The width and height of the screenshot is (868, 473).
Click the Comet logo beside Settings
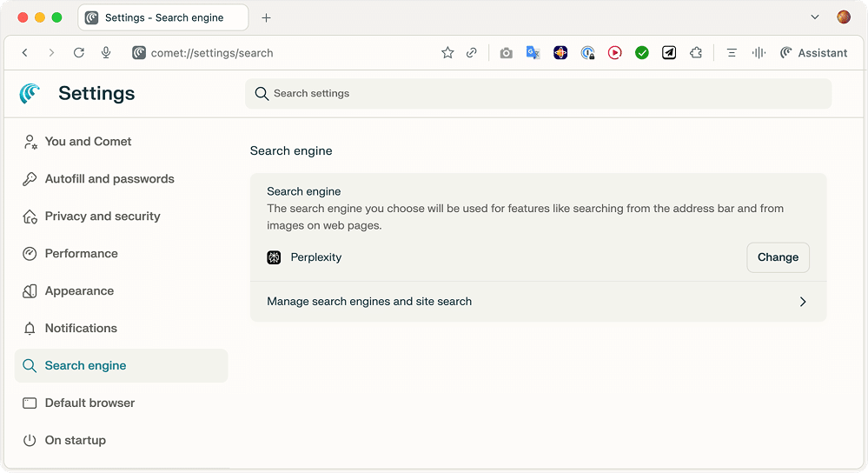(x=30, y=94)
